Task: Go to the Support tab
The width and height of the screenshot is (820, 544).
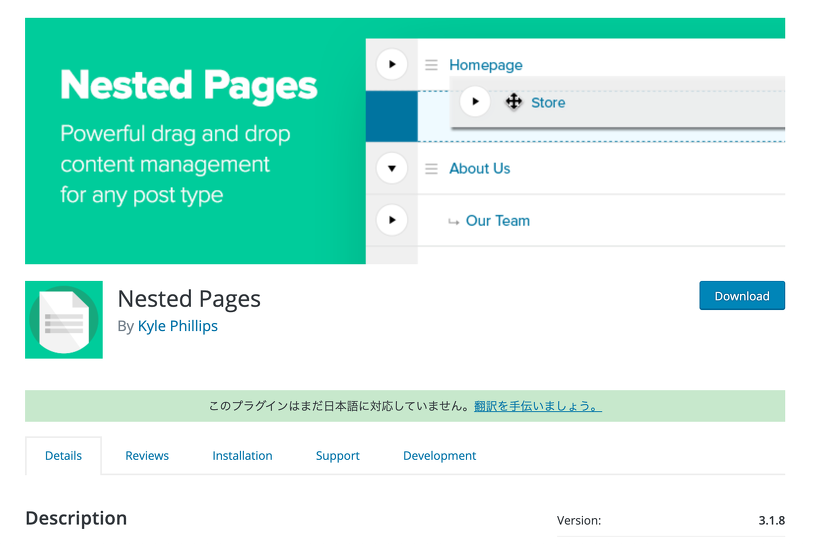Action: pyautogui.click(x=338, y=456)
